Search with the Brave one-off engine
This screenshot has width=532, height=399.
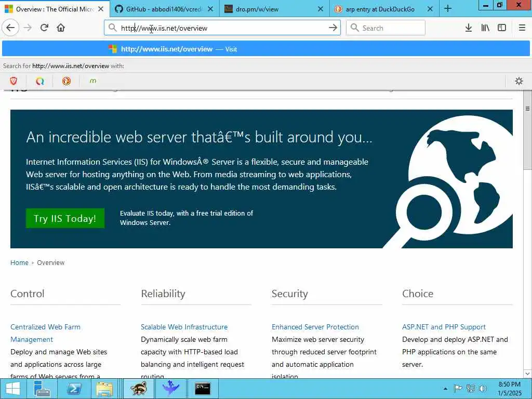point(14,81)
